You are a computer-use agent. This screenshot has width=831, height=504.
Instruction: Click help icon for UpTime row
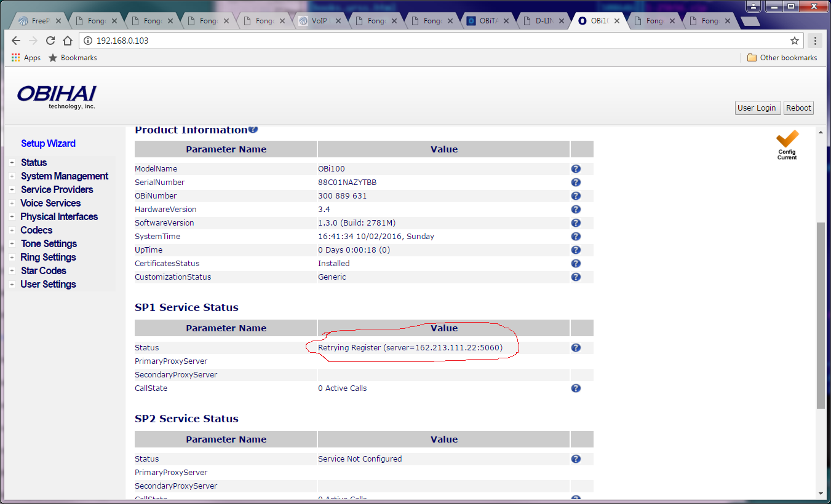pyautogui.click(x=576, y=250)
